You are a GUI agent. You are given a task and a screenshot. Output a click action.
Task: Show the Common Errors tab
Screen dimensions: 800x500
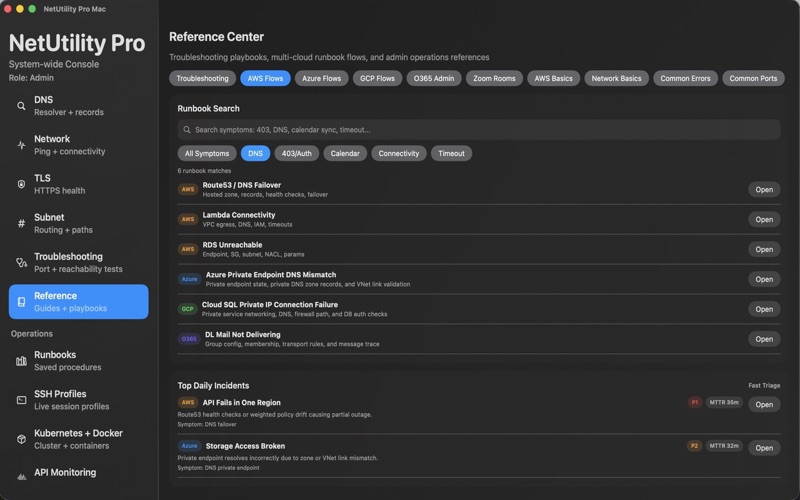pyautogui.click(x=685, y=78)
